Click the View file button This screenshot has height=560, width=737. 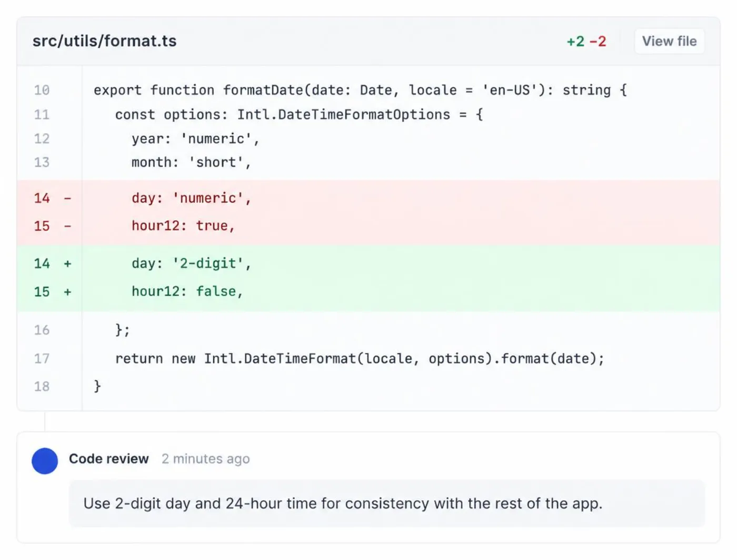tap(669, 41)
